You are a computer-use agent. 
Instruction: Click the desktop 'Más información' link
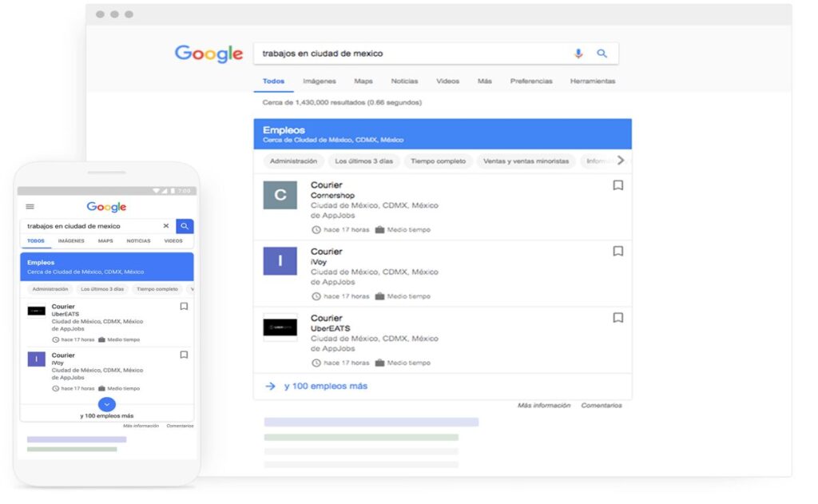point(543,406)
